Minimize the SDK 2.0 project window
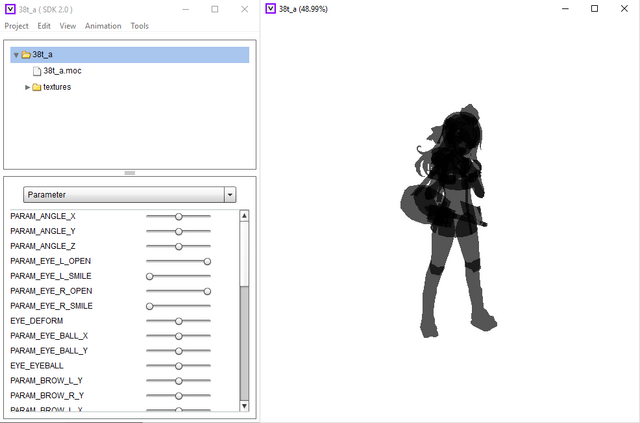 186,9
